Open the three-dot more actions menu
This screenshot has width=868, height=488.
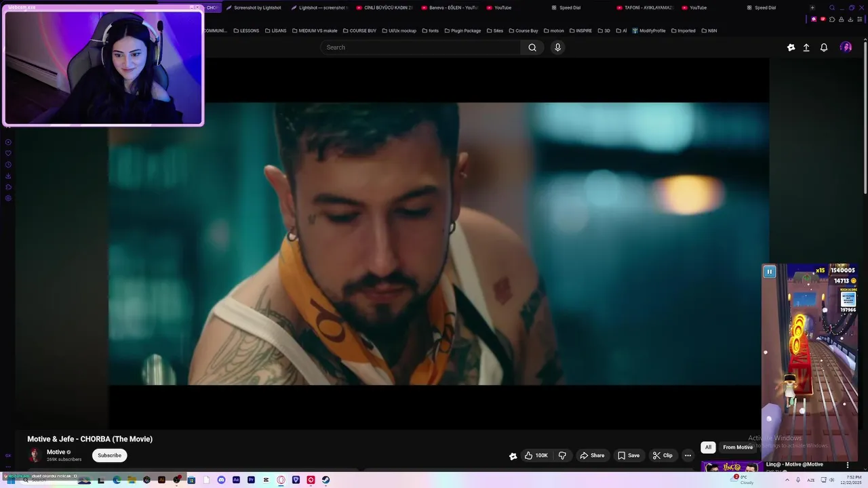click(688, 455)
